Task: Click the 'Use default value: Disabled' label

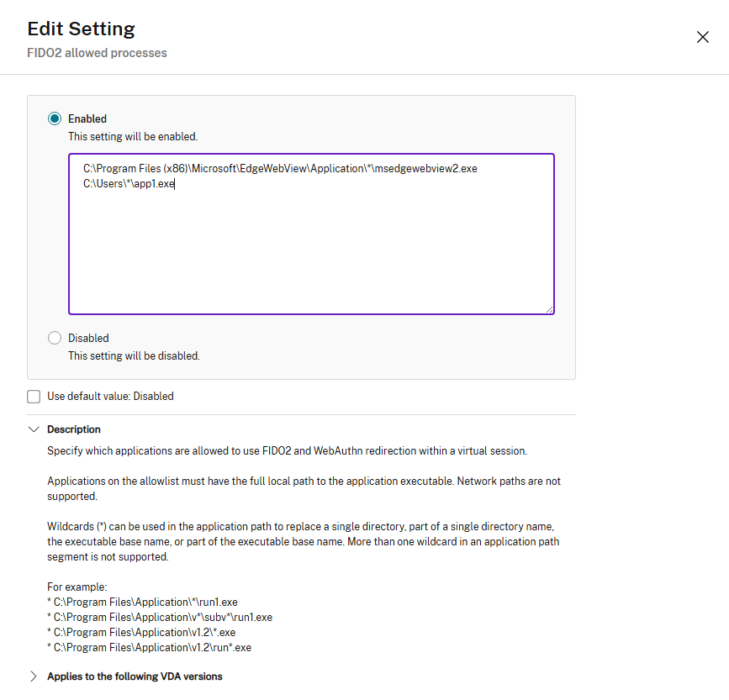Action: tap(110, 396)
